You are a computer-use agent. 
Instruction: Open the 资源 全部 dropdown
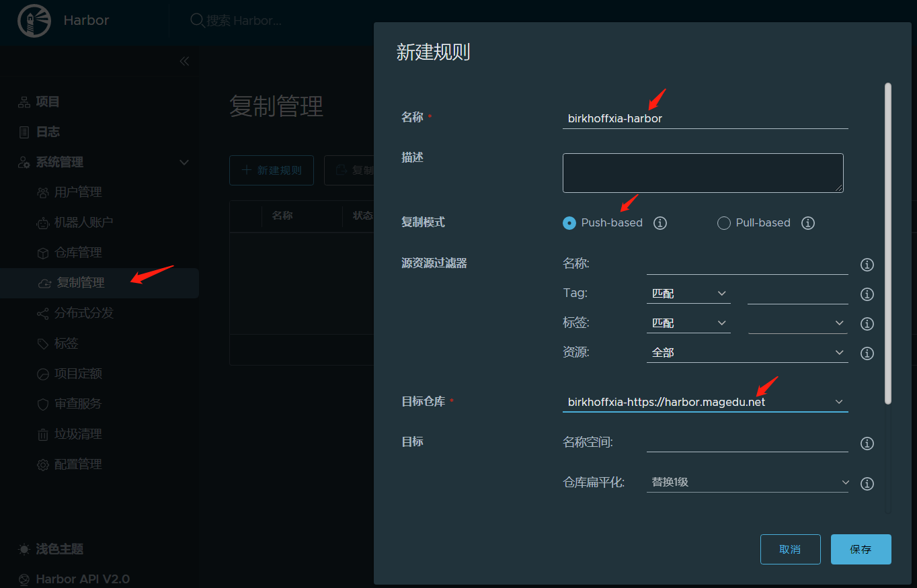[748, 353]
